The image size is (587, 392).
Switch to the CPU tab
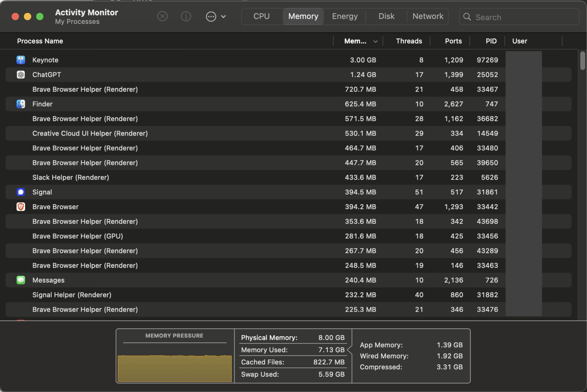pos(261,16)
